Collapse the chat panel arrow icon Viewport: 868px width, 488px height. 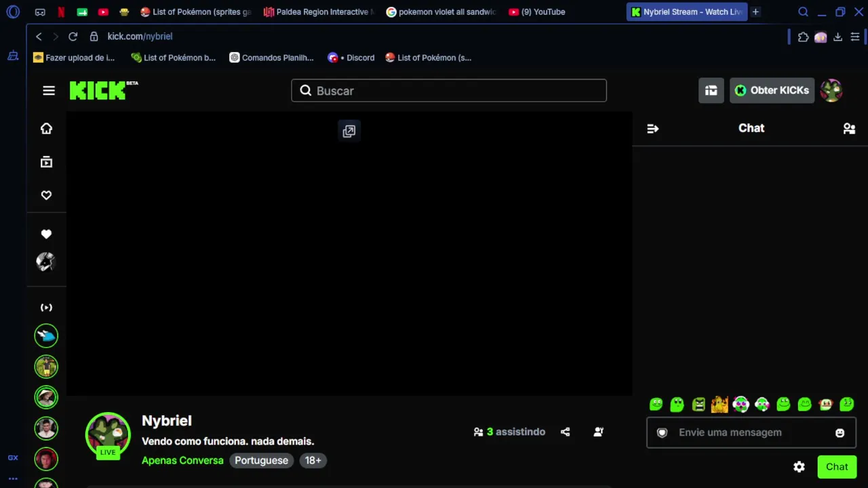point(653,129)
